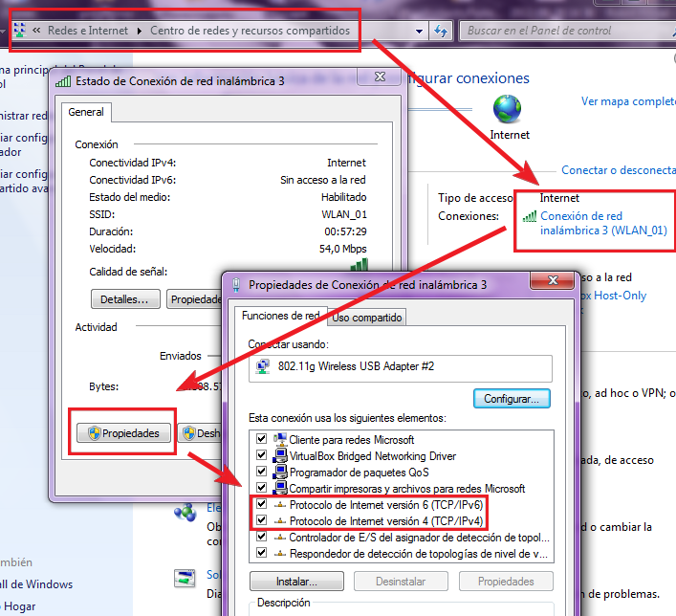Click the Buscar en el Panel de control field
This screenshot has height=616, width=676.
point(564,31)
